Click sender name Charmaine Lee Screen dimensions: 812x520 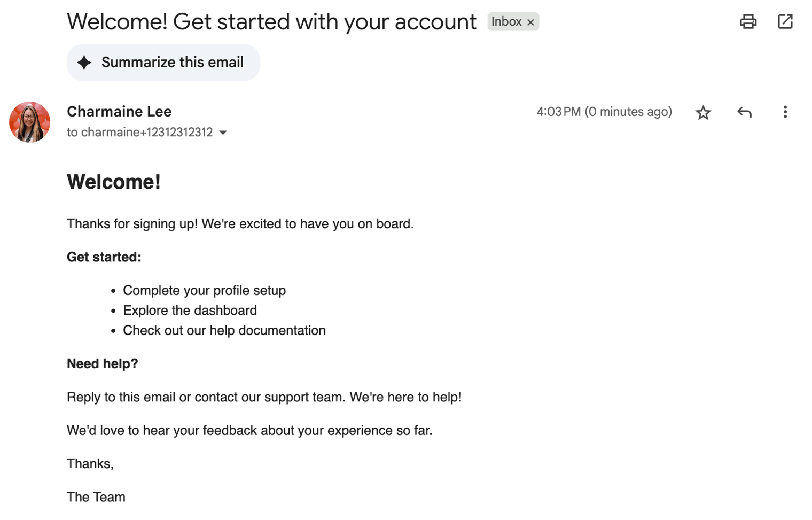[x=119, y=111]
